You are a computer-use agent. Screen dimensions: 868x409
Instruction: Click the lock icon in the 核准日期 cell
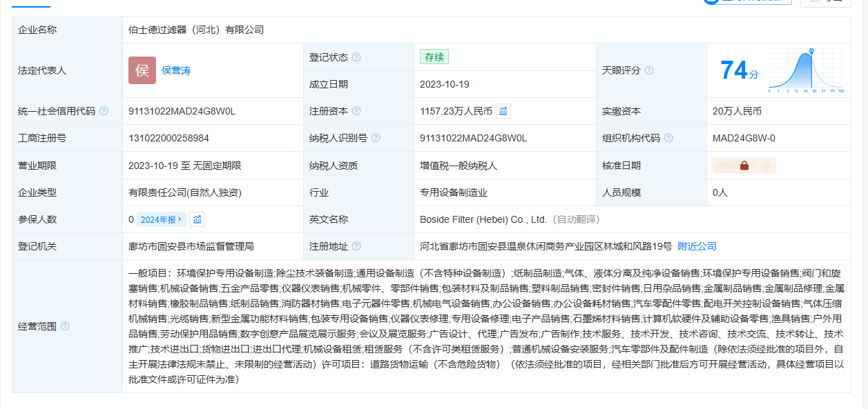point(744,166)
